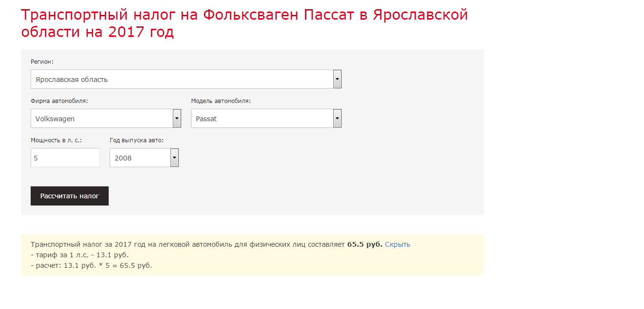Click the Модель автомобиля: label

[221, 101]
